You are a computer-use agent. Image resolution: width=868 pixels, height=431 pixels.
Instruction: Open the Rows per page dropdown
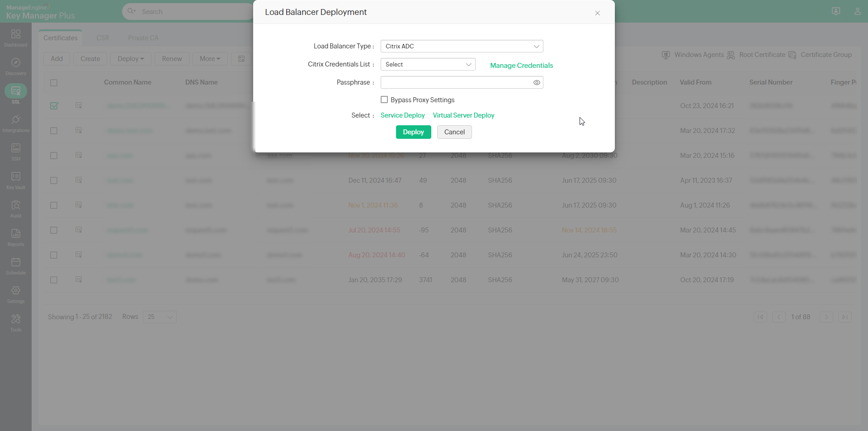point(160,317)
